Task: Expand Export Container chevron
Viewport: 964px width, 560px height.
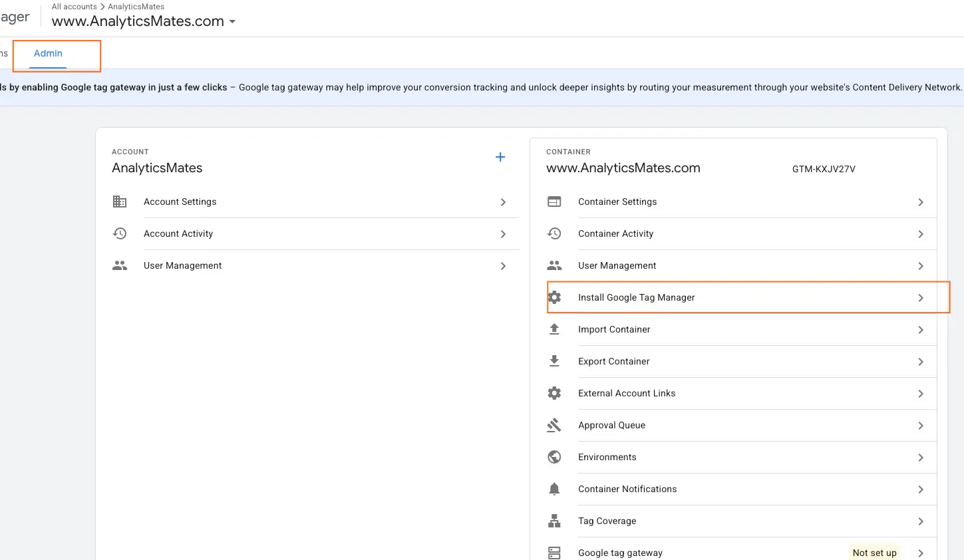Action: (921, 362)
